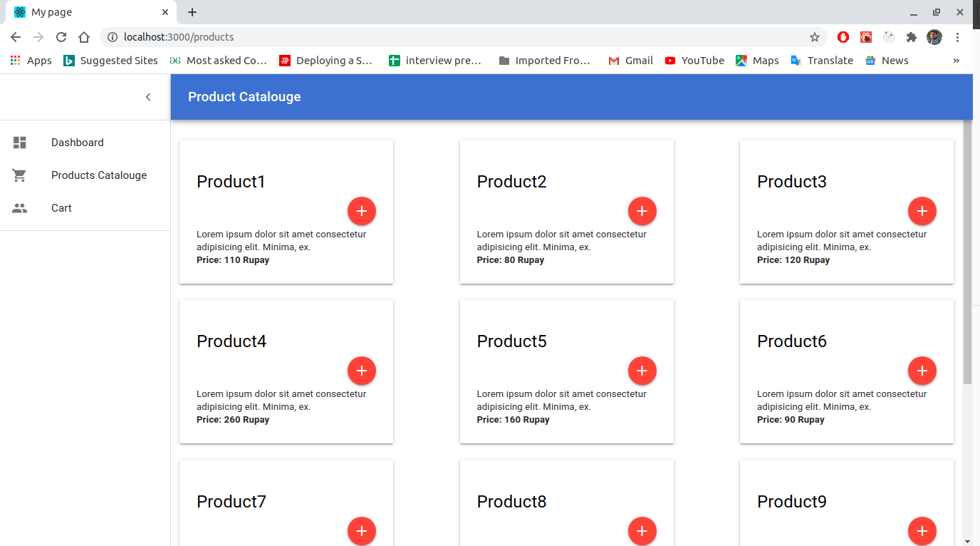Open the News bookmark
Image resolution: width=980 pixels, height=546 pixels.
pos(887,61)
